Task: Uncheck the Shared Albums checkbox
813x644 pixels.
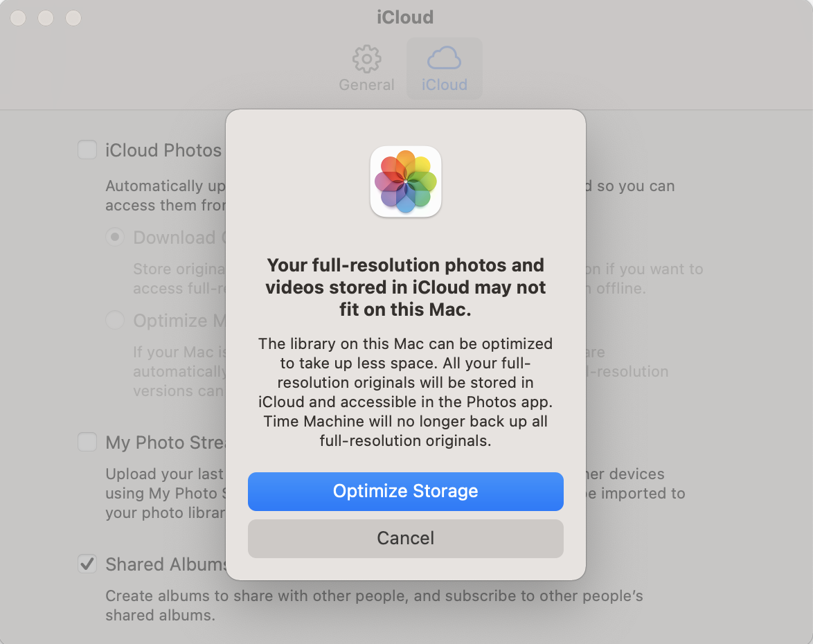Action: (x=87, y=564)
